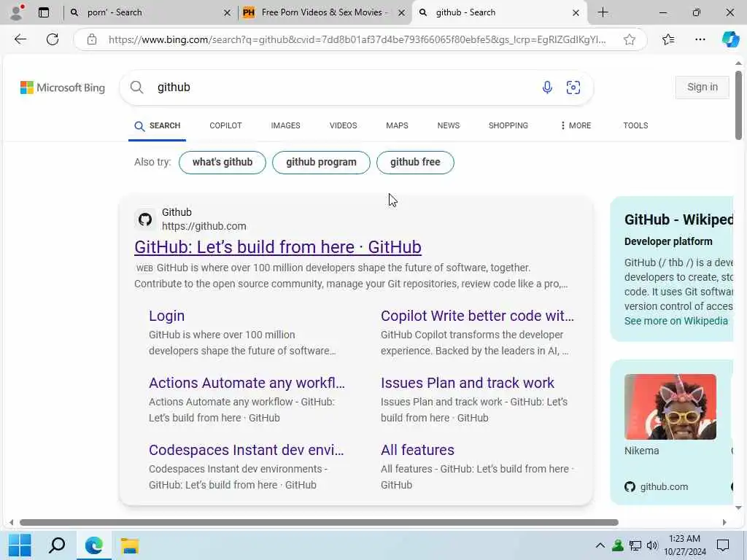Screen dimensions: 747x560
Task: Open a new browser tab
Action: 603,12
